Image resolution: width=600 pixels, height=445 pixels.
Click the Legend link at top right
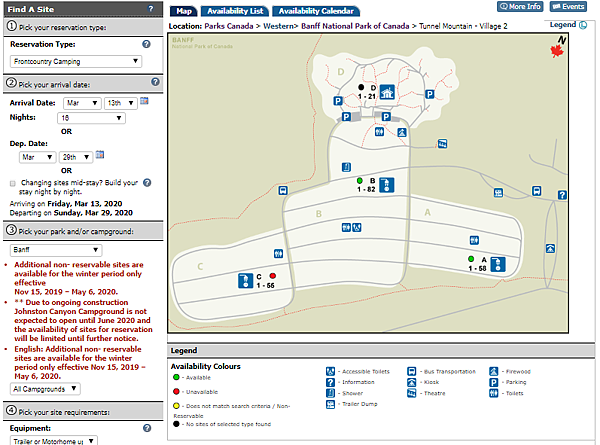tap(563, 24)
